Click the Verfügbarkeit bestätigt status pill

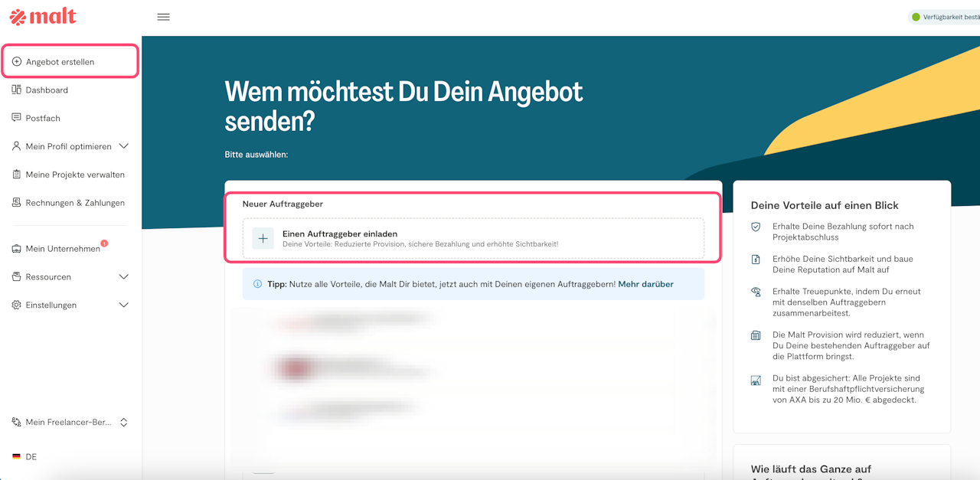(x=943, y=17)
